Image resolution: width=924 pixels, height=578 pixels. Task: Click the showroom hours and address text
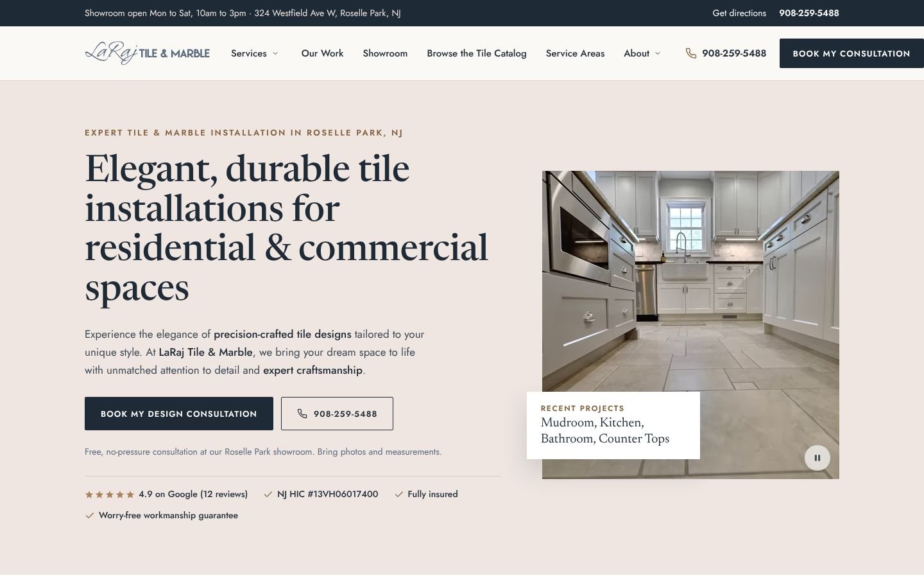(243, 13)
